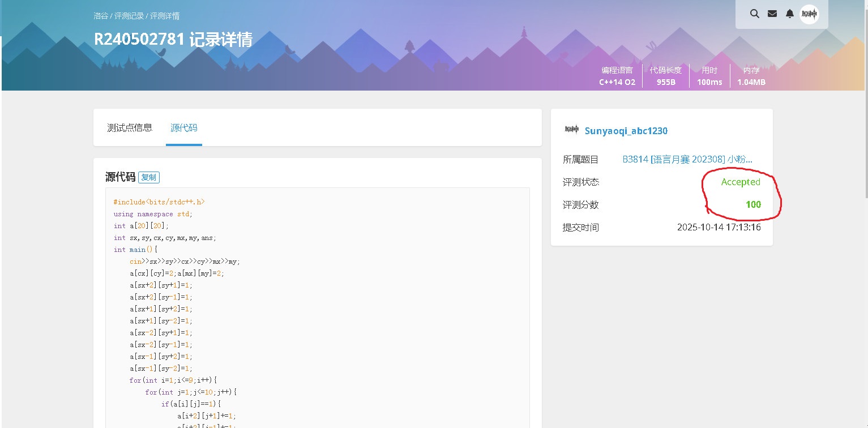Click the 1.04MB memory stat

(x=751, y=82)
